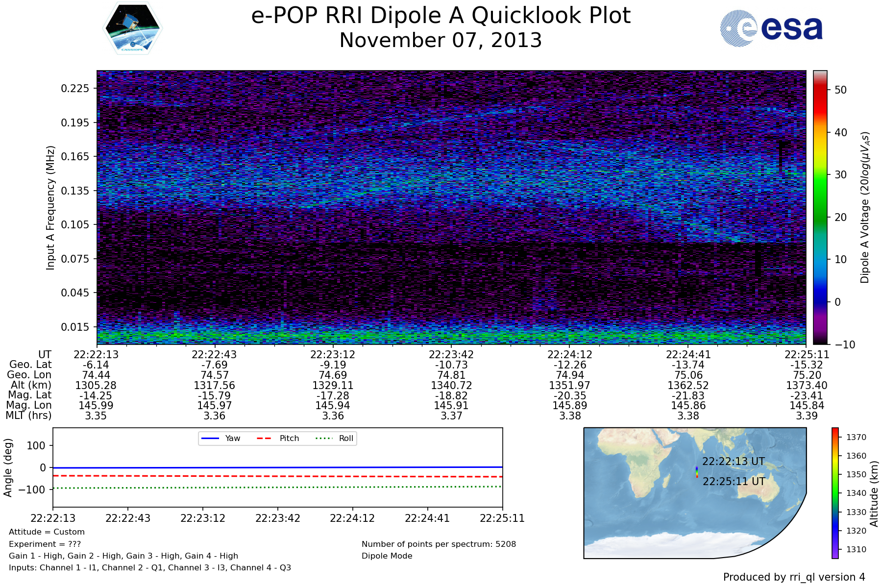Click the green dotted Roll legend entry
This screenshot has height=588, width=882.
coord(335,438)
